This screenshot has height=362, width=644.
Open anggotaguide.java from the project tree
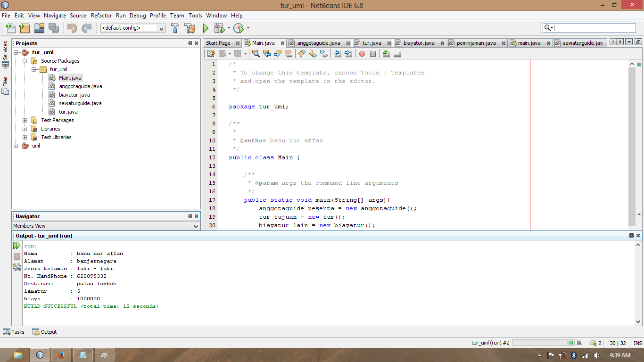(x=80, y=86)
